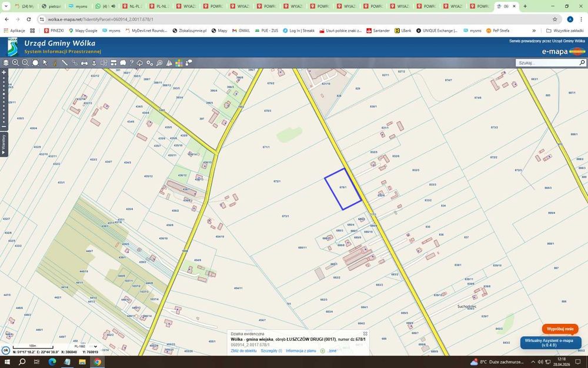
Task: Switch to the pietrzak browser tab
Action: click(x=52, y=6)
